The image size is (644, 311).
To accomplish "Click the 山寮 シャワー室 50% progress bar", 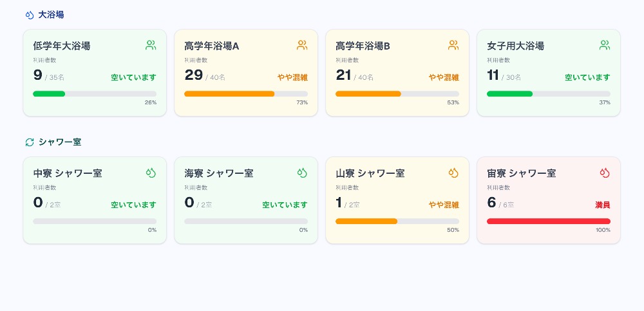I will (397, 221).
